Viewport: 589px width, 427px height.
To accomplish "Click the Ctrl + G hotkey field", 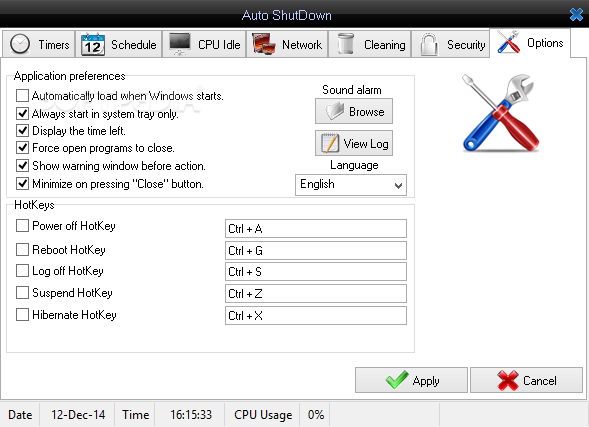I will coord(316,250).
